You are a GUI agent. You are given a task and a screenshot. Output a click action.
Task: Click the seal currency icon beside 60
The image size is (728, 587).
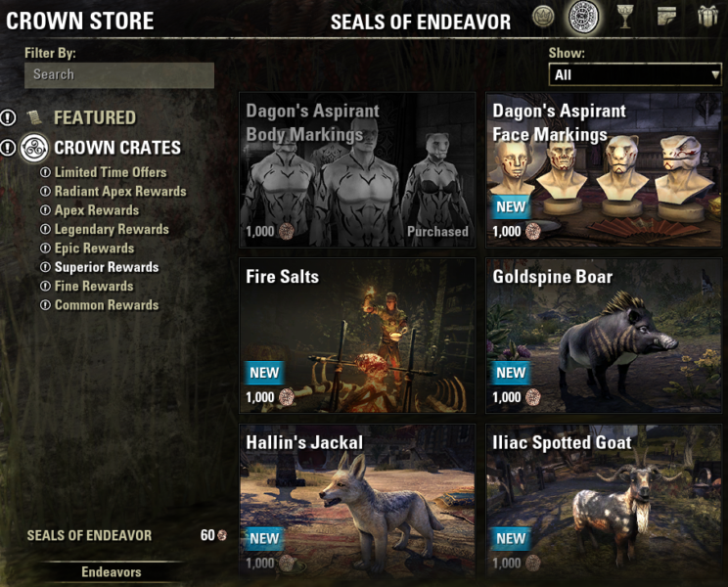pos(222,535)
